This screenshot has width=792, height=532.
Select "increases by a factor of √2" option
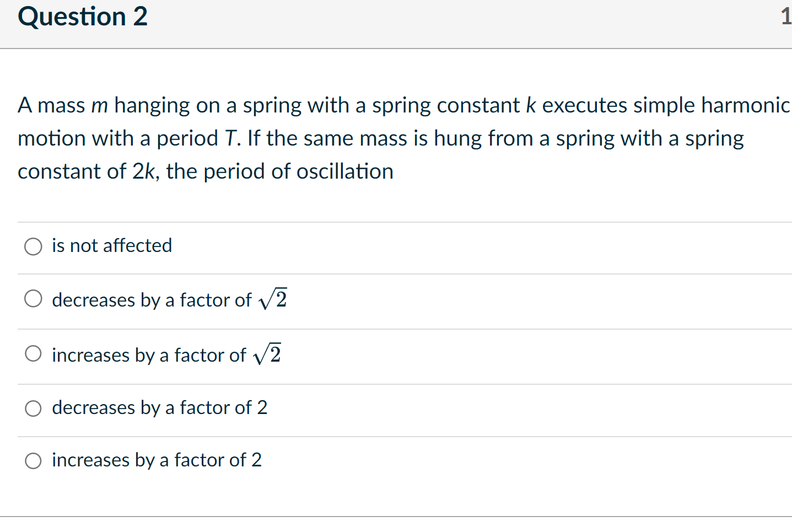click(33, 353)
